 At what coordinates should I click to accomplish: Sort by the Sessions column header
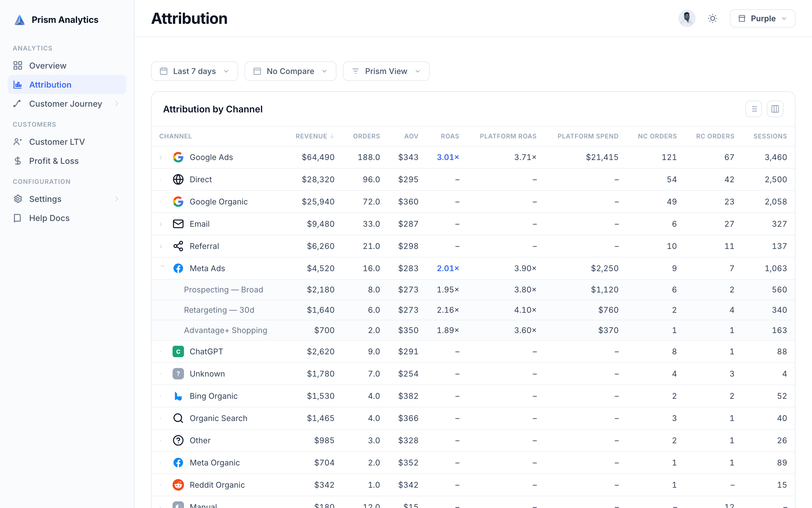(x=770, y=136)
